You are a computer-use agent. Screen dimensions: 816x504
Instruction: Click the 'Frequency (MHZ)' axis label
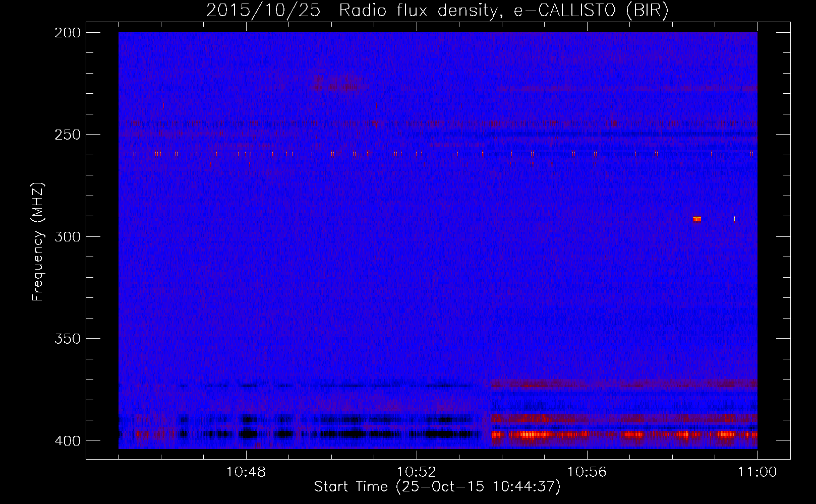pos(38,242)
